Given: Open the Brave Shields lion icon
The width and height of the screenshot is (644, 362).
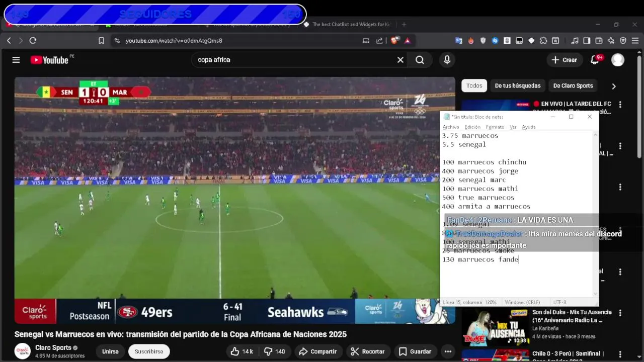Looking at the screenshot, I should (395, 41).
